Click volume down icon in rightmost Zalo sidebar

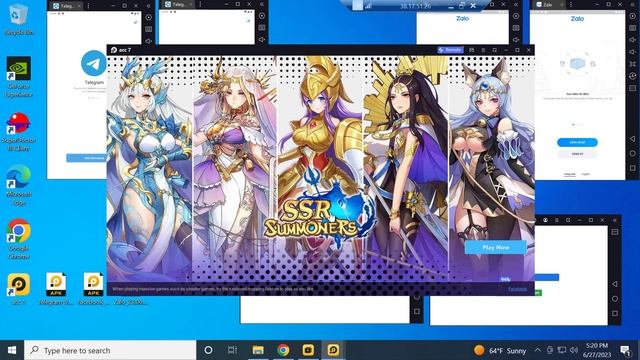coord(633,52)
